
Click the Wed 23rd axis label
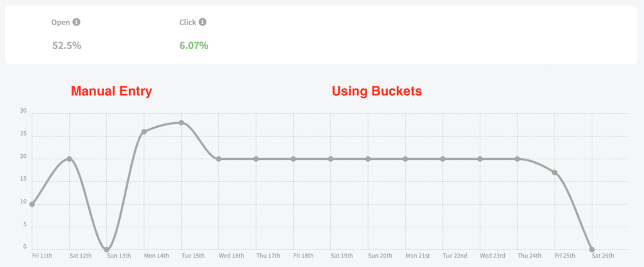pyautogui.click(x=492, y=256)
